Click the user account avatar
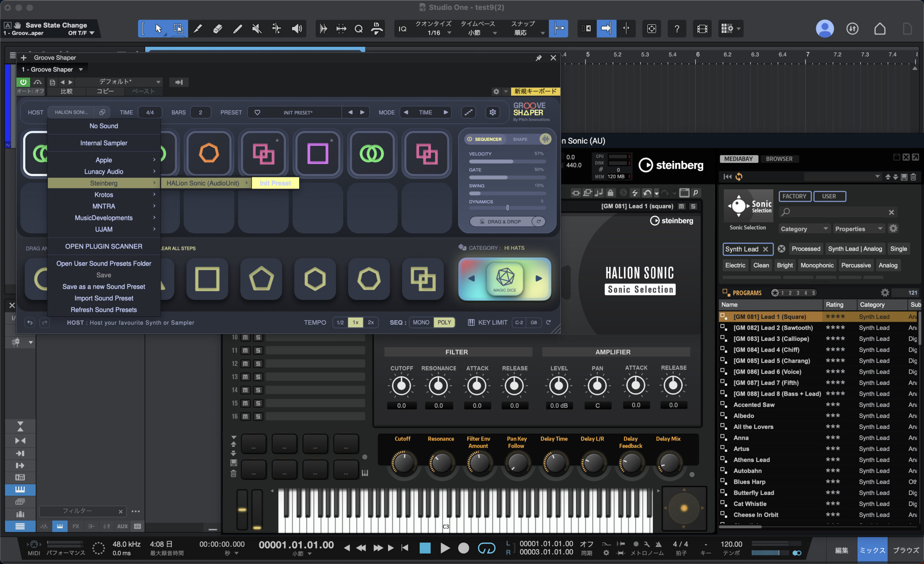Image resolution: width=924 pixels, height=564 pixels. (825, 29)
